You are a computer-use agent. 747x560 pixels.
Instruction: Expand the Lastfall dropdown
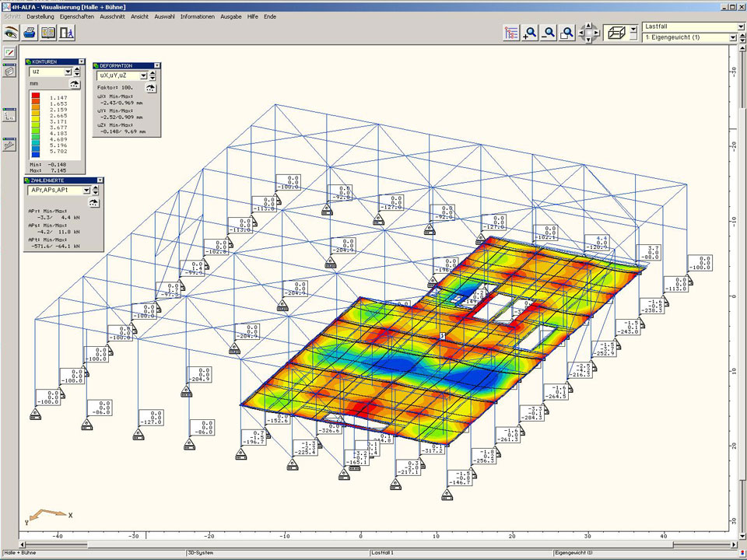pos(740,26)
